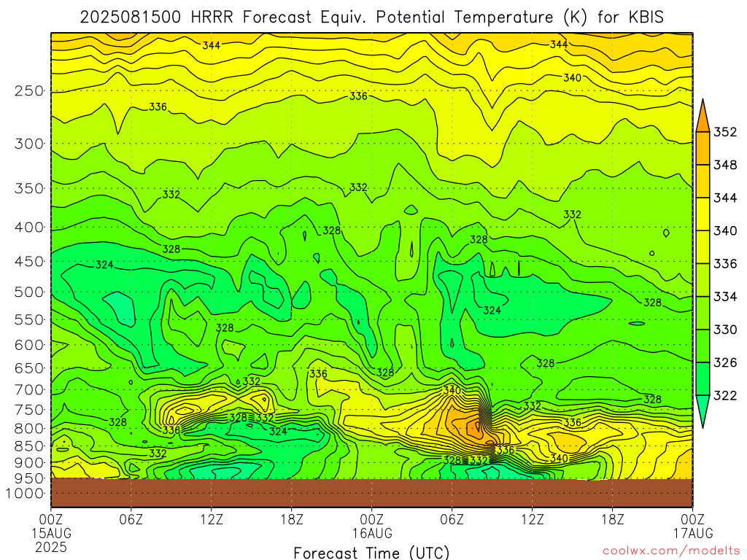Viewport: 747px width, 560px height.
Task: Select the 300 pressure level axis label
Action: [x=29, y=144]
